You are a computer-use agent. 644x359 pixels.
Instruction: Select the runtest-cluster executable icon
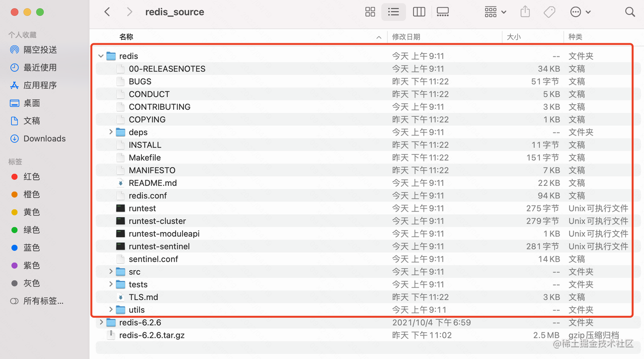click(x=120, y=221)
